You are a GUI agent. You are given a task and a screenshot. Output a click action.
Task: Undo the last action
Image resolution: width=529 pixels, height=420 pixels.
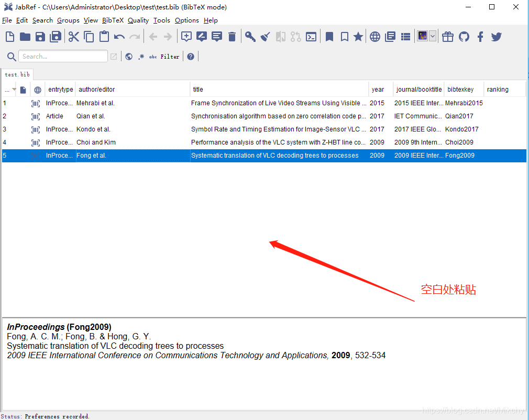click(x=119, y=37)
